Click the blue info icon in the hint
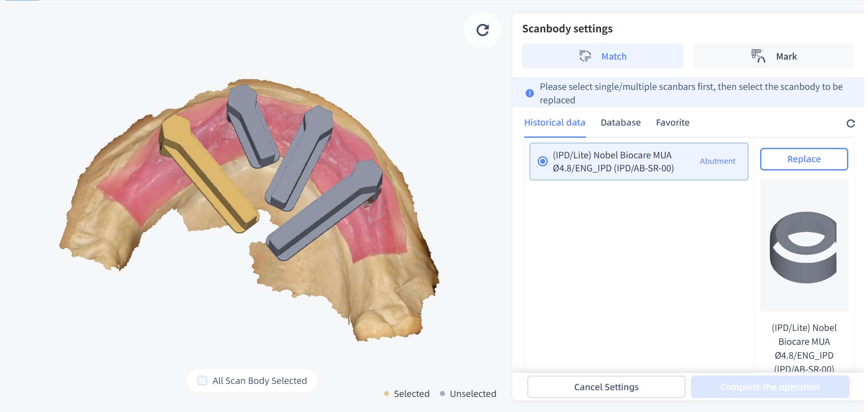This screenshot has height=412, width=868. (x=530, y=93)
